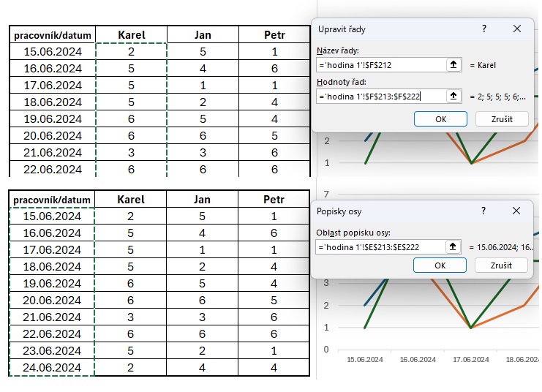The width and height of the screenshot is (542, 392).
Task: Close the Upravit řady dialog
Action: tap(517, 29)
